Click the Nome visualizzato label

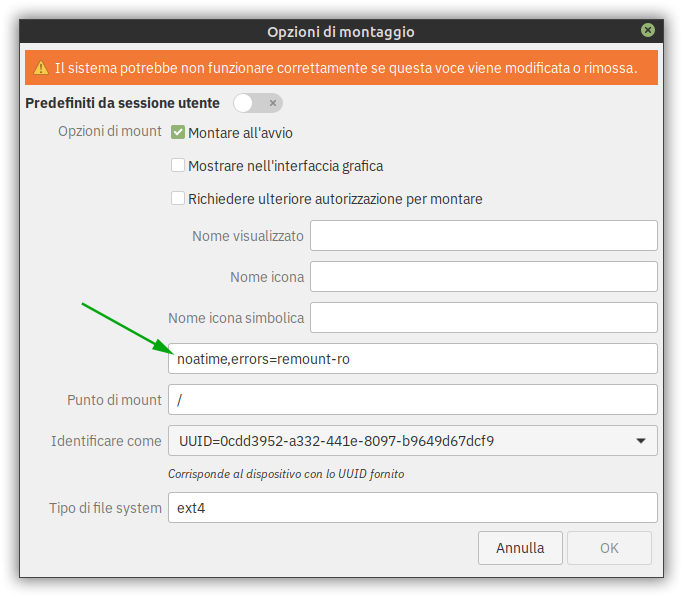pyautogui.click(x=248, y=236)
